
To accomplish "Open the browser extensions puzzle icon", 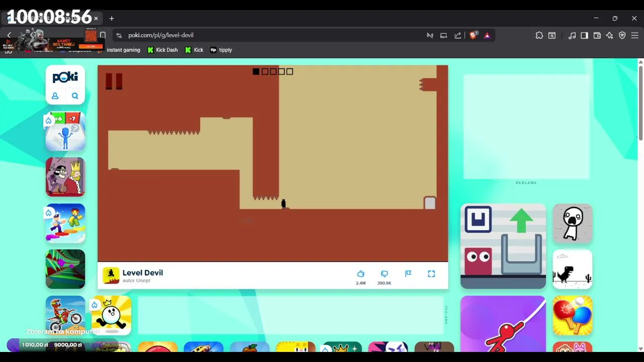I will pos(539,35).
